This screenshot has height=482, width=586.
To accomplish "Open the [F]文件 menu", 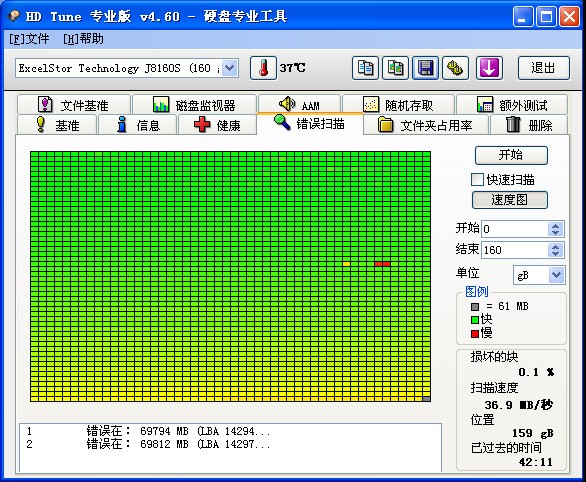I will click(30, 39).
